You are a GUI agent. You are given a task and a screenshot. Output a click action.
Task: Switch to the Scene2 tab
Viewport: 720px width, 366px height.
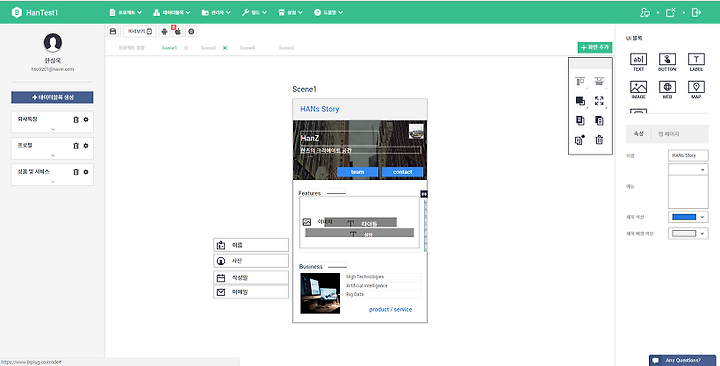[x=208, y=48]
